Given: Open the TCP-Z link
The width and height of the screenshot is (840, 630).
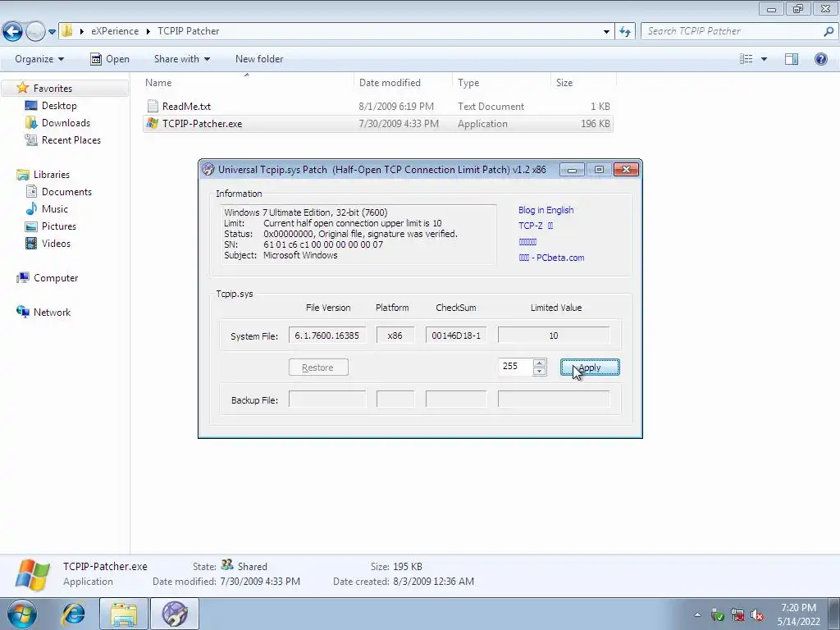Looking at the screenshot, I should coord(536,226).
